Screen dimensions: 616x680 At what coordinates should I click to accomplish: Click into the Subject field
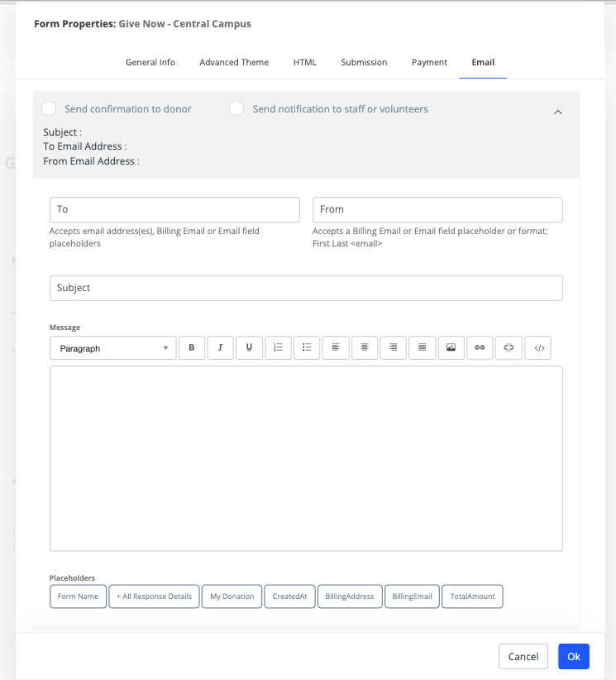pos(306,288)
